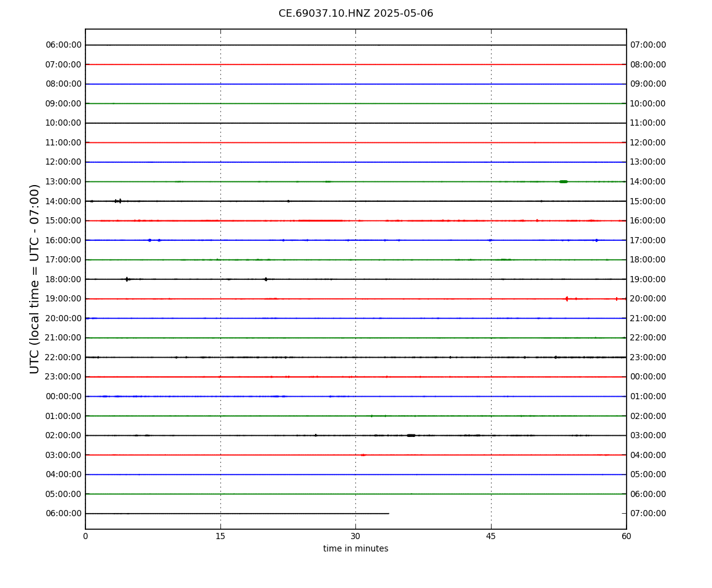Select left-axis UTC label 15:00:00
The width and height of the screenshot is (712, 588).
[x=64, y=221]
